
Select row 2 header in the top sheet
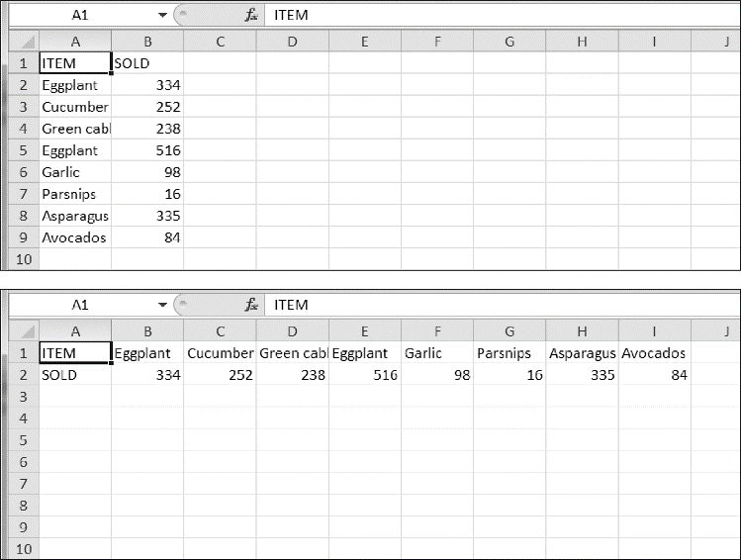(x=24, y=85)
